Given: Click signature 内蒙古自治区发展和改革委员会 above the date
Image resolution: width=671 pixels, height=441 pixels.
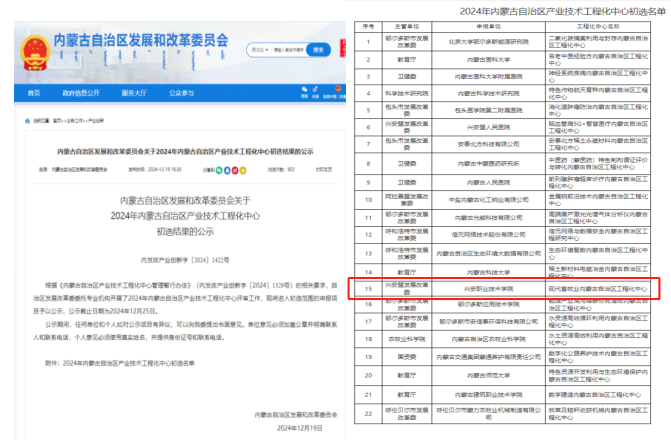Looking at the screenshot, I should (296, 415).
